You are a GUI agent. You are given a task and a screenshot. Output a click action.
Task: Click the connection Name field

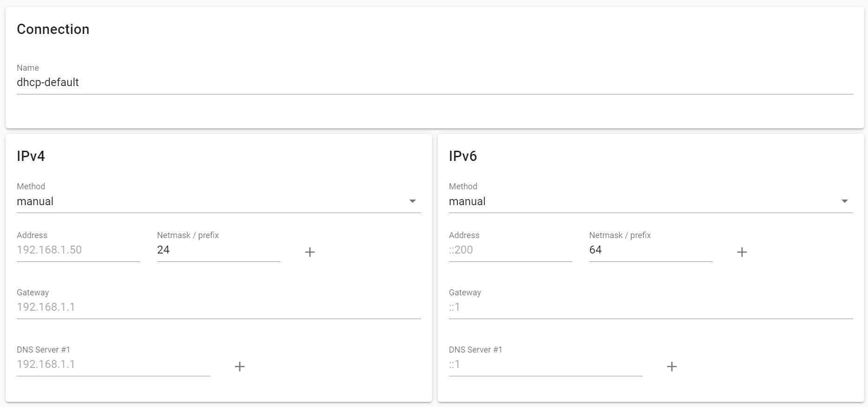point(434,82)
